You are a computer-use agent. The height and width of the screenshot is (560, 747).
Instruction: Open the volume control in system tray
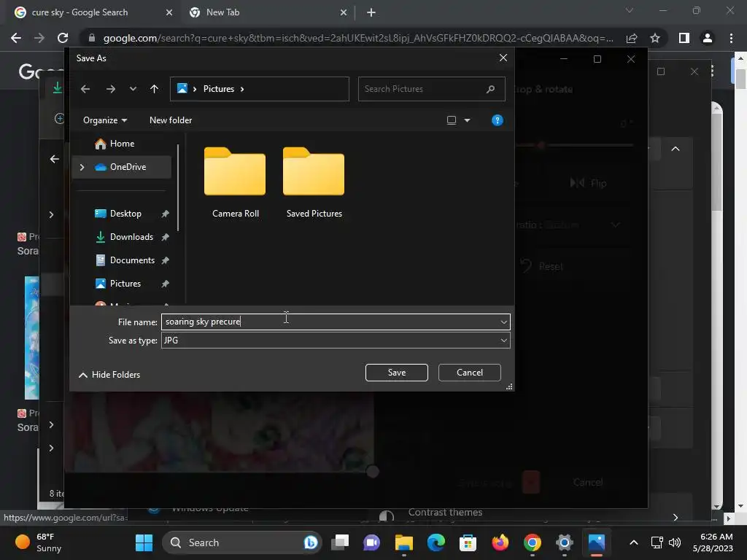tap(675, 542)
